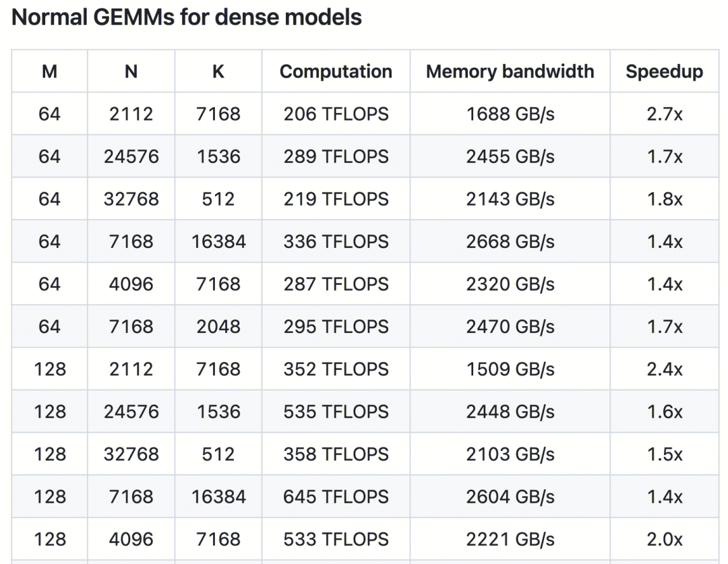The image size is (728, 564).
Task: Select the 289 TFLOPS cell
Action: click(x=336, y=156)
